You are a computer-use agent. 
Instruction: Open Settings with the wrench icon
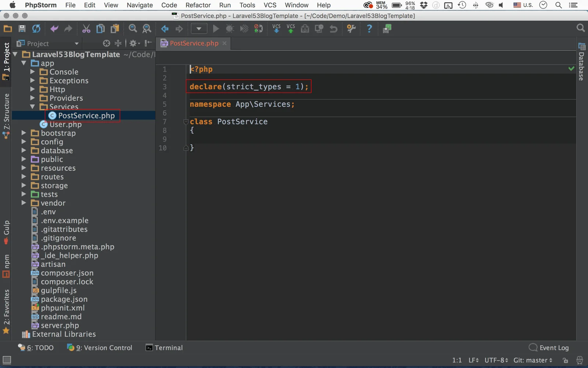tap(351, 29)
